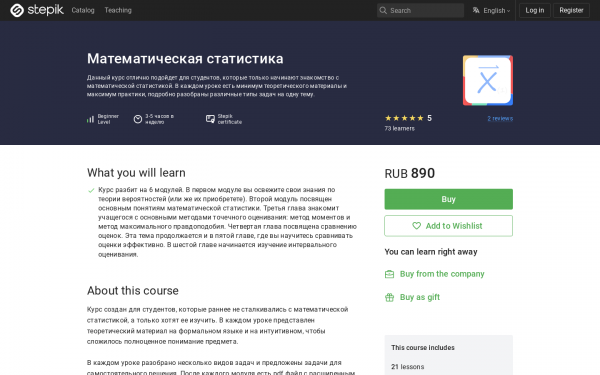Image resolution: width=600 pixels, height=375 pixels.
Task: Click the gift box icon
Action: (389, 297)
